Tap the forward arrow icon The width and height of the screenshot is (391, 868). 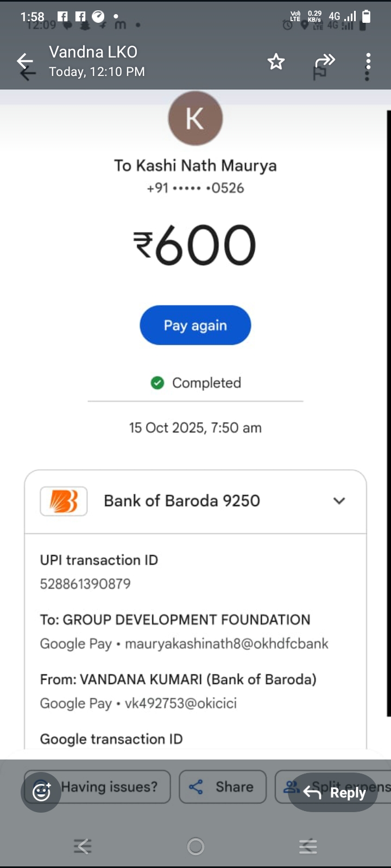325,60
